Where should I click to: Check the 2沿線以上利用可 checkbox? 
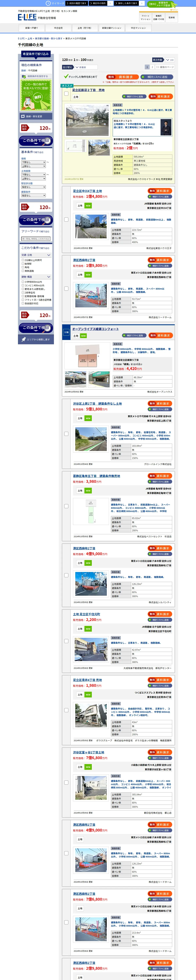[23, 260]
